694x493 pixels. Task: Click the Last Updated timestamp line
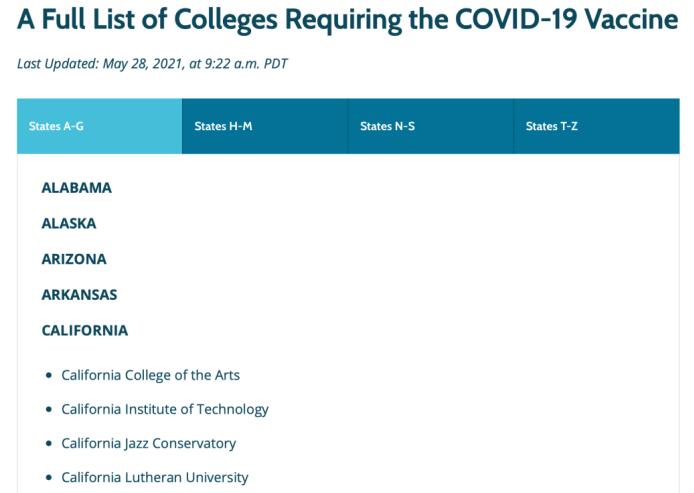pyautogui.click(x=152, y=64)
